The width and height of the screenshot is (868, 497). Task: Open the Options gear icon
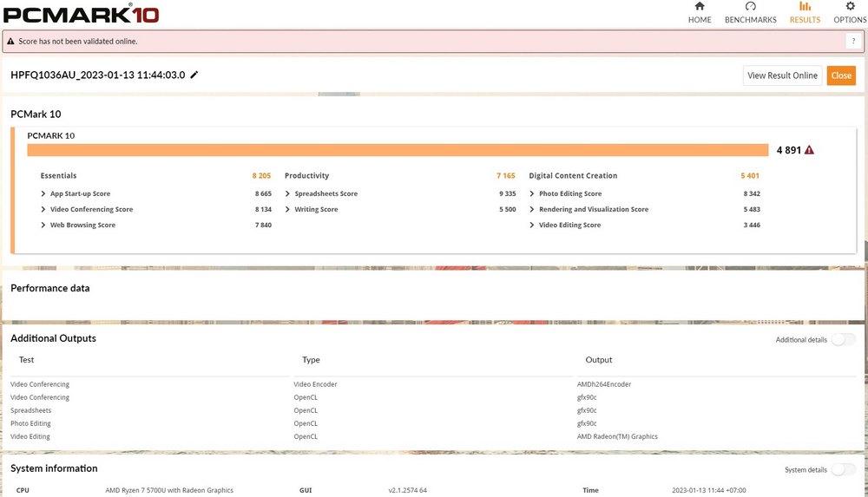click(x=851, y=6)
